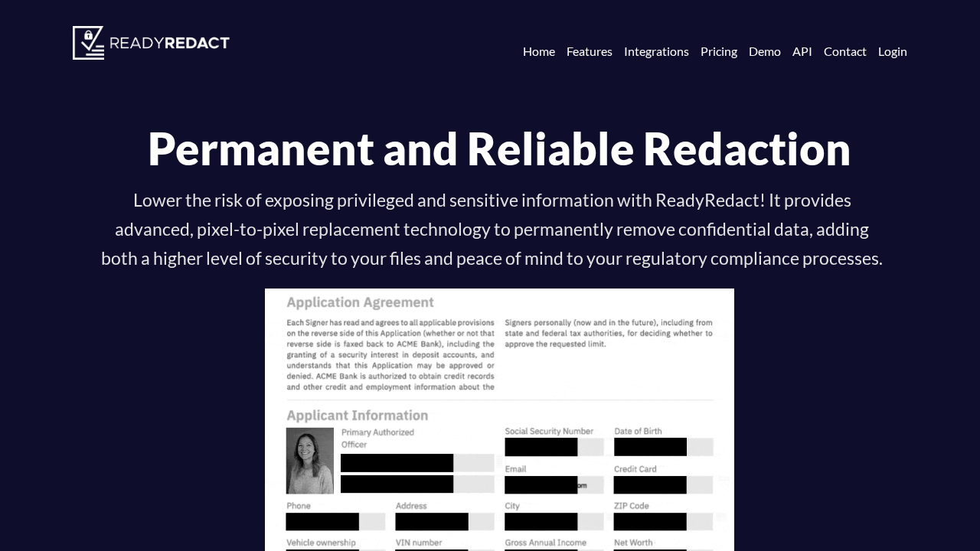
Task: Open the Integrations page
Action: pyautogui.click(x=656, y=51)
